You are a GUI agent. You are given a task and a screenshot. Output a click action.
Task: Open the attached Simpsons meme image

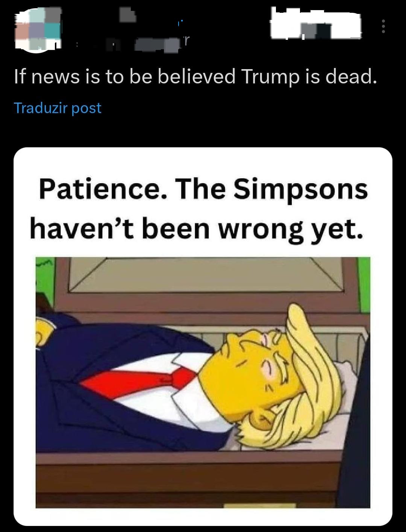[x=203, y=336]
